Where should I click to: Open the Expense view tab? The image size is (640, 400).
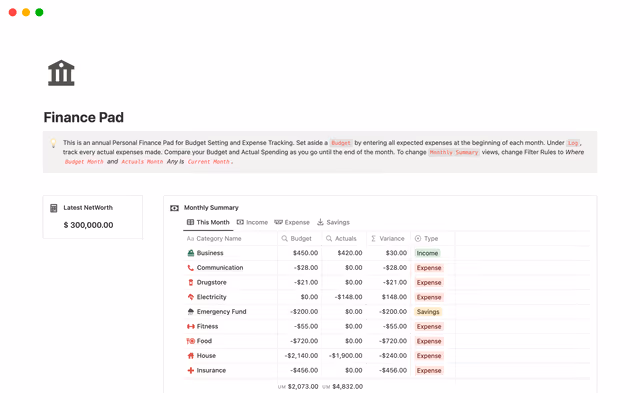[x=292, y=222]
